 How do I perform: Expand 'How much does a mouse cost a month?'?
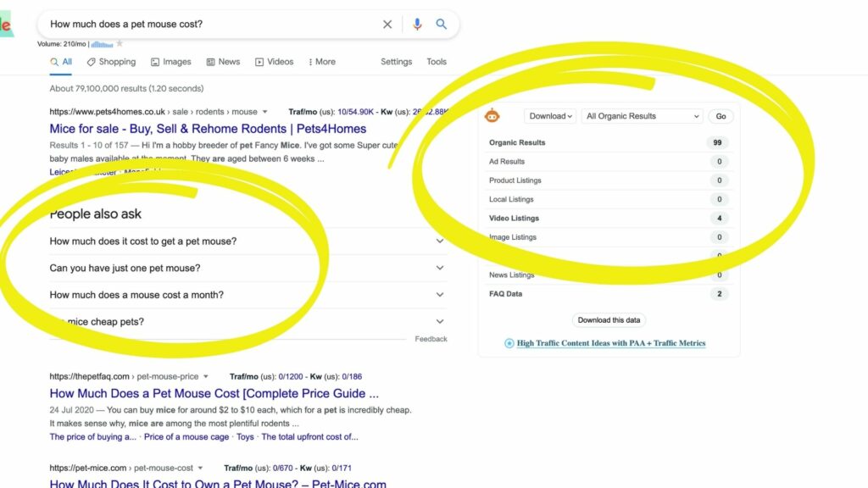247,295
